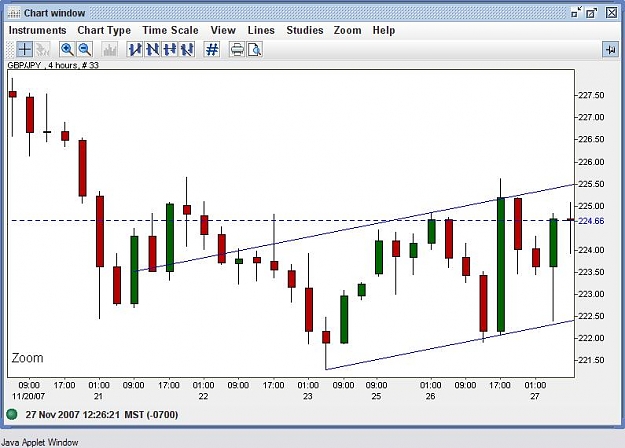The image size is (625, 448).
Task: Click the current price label 224.66
Action: [591, 221]
